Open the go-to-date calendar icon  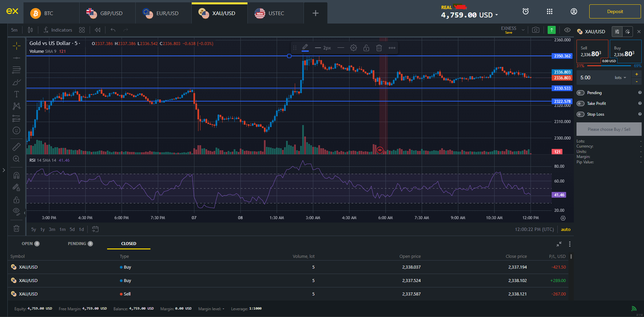coord(96,229)
